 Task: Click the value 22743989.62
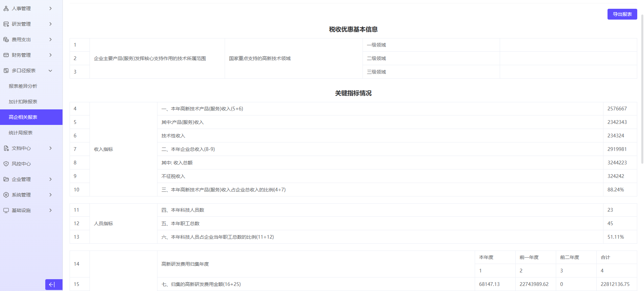pos(534,284)
